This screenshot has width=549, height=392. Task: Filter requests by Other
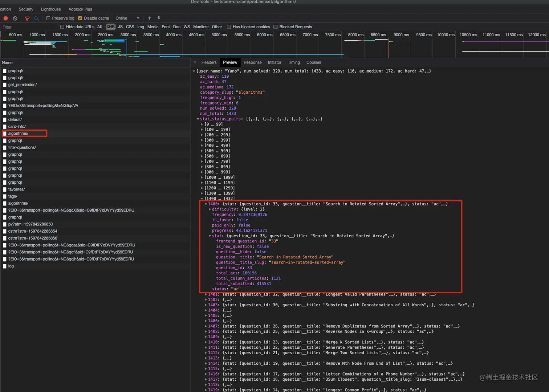coord(217,27)
